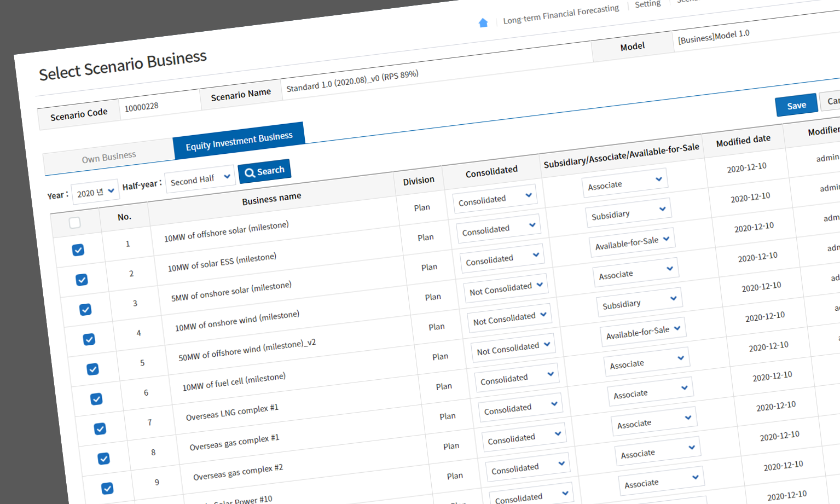This screenshot has height=504, width=840.
Task: Click '10MW of fuel cell (milestone)' cell
Action: (234, 382)
